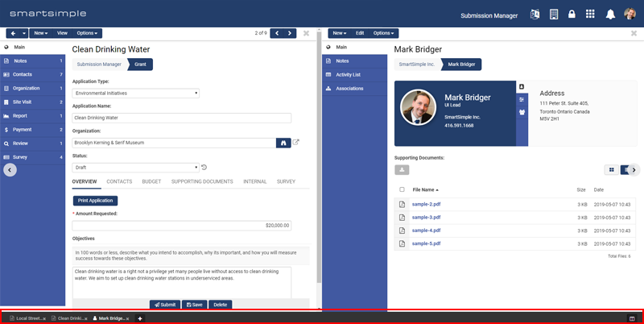
Task: Go to previous record with left chevron
Action: click(277, 33)
